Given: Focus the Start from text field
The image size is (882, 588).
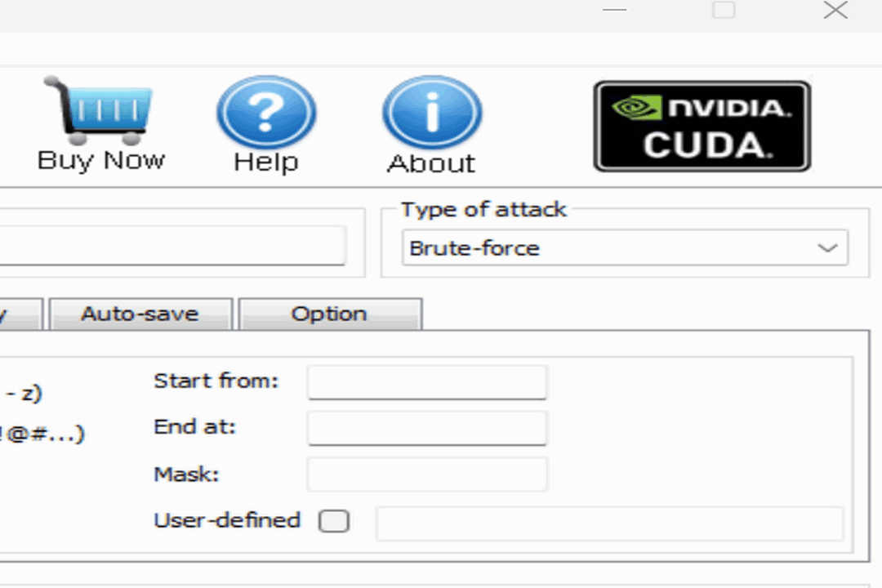Looking at the screenshot, I should click(x=426, y=382).
